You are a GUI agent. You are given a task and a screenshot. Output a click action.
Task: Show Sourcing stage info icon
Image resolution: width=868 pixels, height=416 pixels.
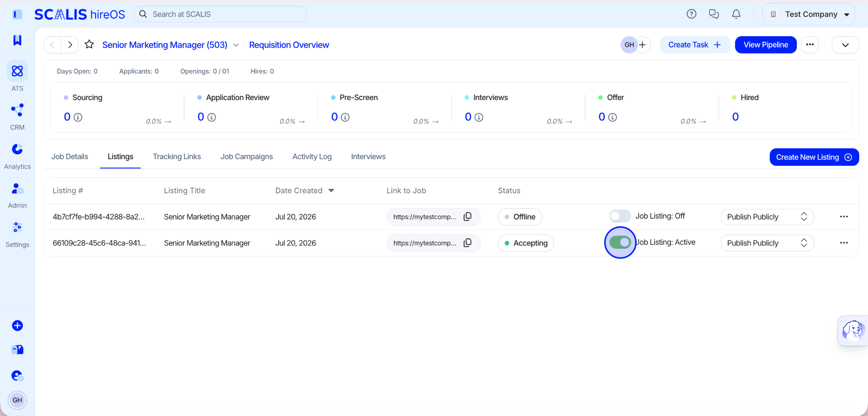coord(78,117)
